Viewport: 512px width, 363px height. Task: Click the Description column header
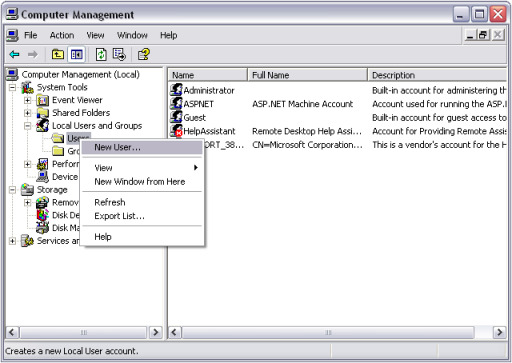coord(437,75)
